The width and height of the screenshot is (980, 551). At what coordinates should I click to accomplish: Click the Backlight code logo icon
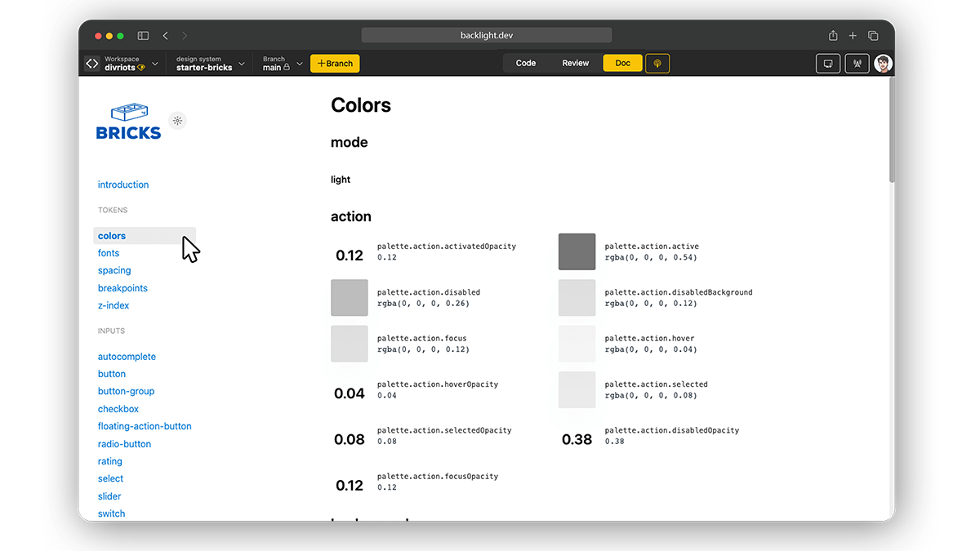point(92,63)
